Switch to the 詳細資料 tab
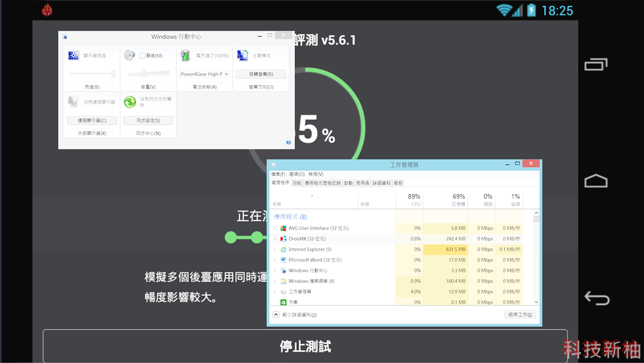The height and width of the screenshot is (363, 644). point(381,183)
